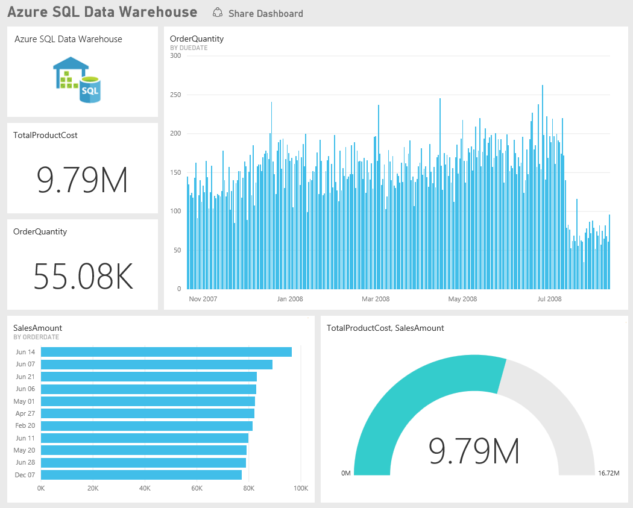This screenshot has width=633, height=508.
Task: Click the 60K x-axis label
Action: coord(197,488)
